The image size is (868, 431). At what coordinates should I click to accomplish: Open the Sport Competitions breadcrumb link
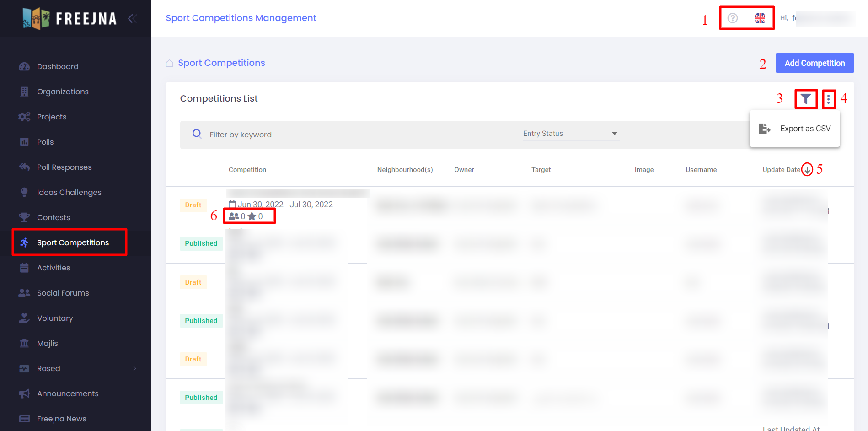pyautogui.click(x=221, y=63)
